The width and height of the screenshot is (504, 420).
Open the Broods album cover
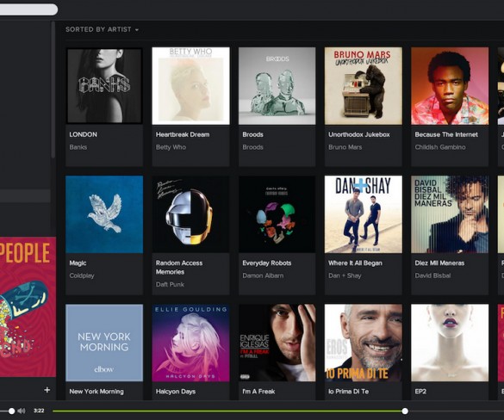[x=277, y=86]
